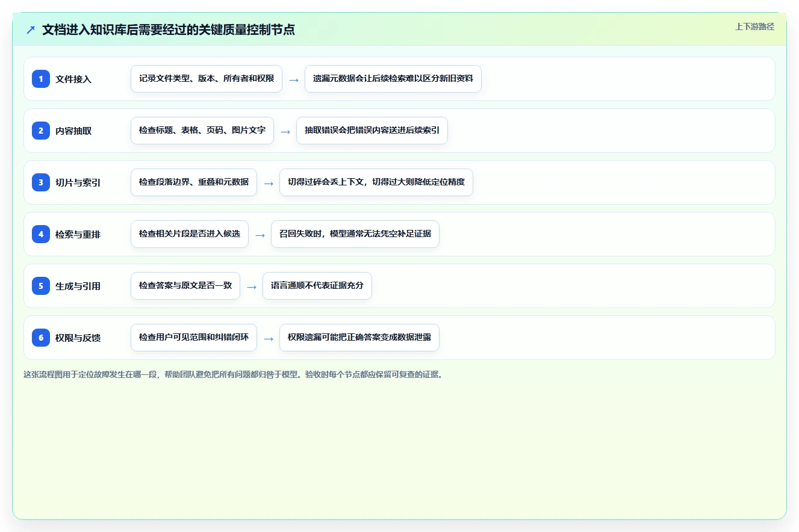Click the 切得过碎会丢上下文 consequence box
This screenshot has width=799, height=532.
pos(376,182)
